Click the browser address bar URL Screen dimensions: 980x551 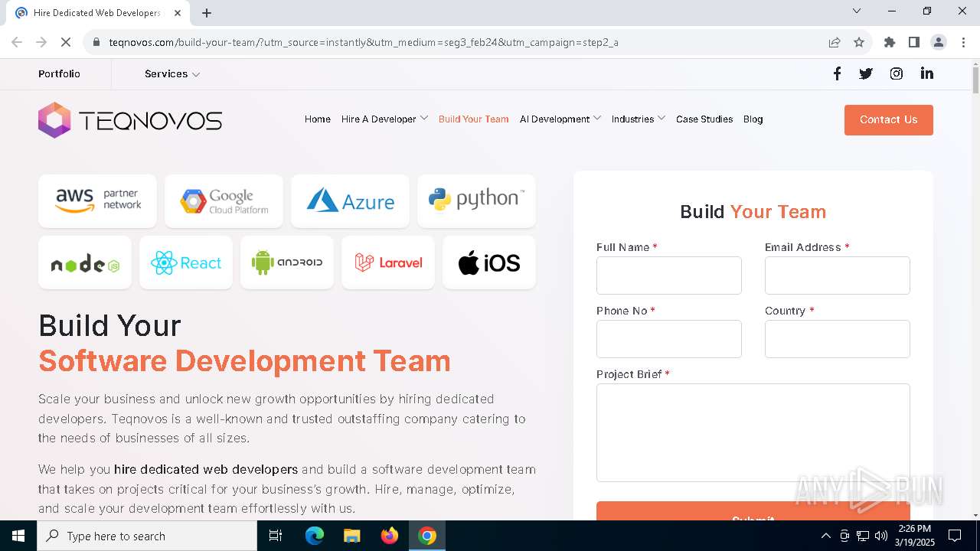[x=364, y=42]
